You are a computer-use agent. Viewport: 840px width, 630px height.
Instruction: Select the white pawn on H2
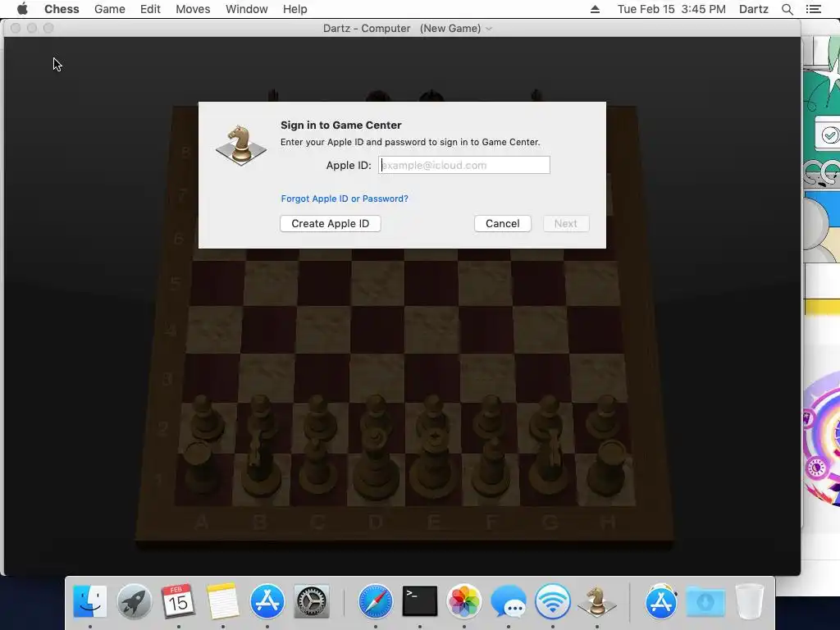coord(605,418)
